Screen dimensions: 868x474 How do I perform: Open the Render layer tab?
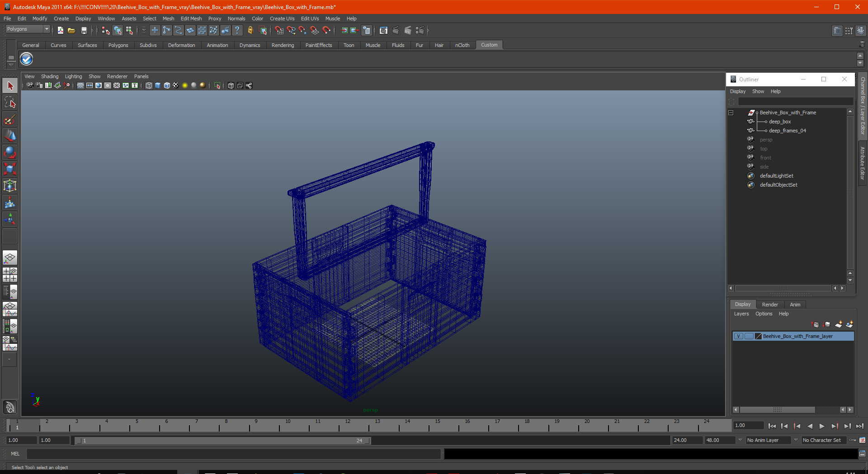tap(770, 305)
